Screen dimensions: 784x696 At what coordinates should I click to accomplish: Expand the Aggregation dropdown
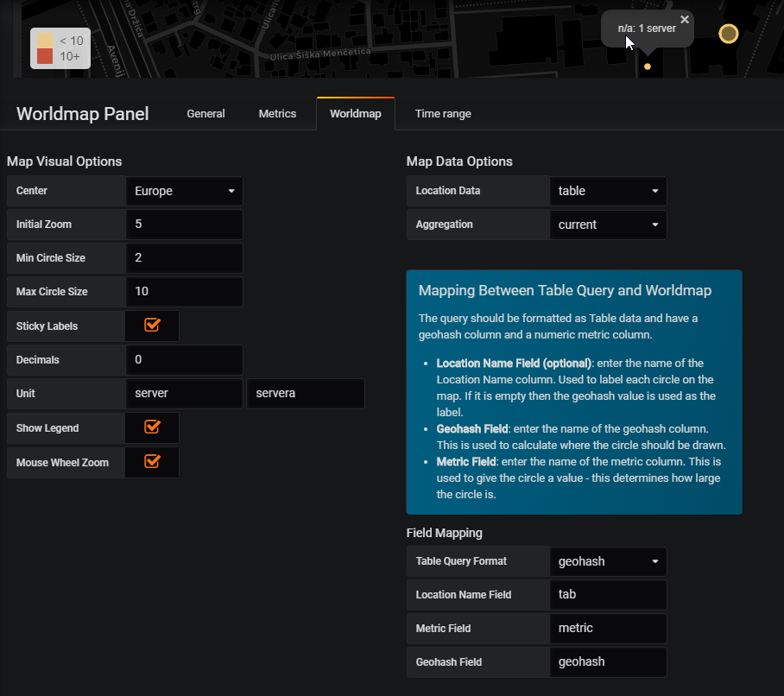pos(608,225)
